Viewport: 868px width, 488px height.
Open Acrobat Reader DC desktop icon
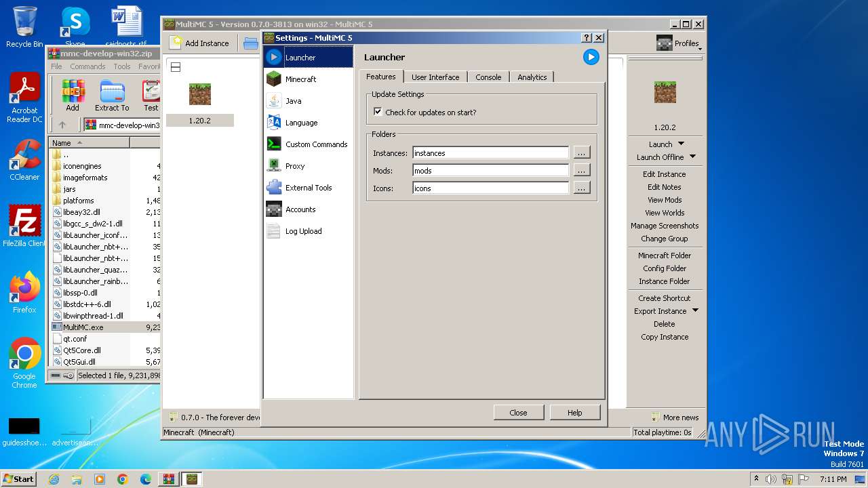(25, 98)
